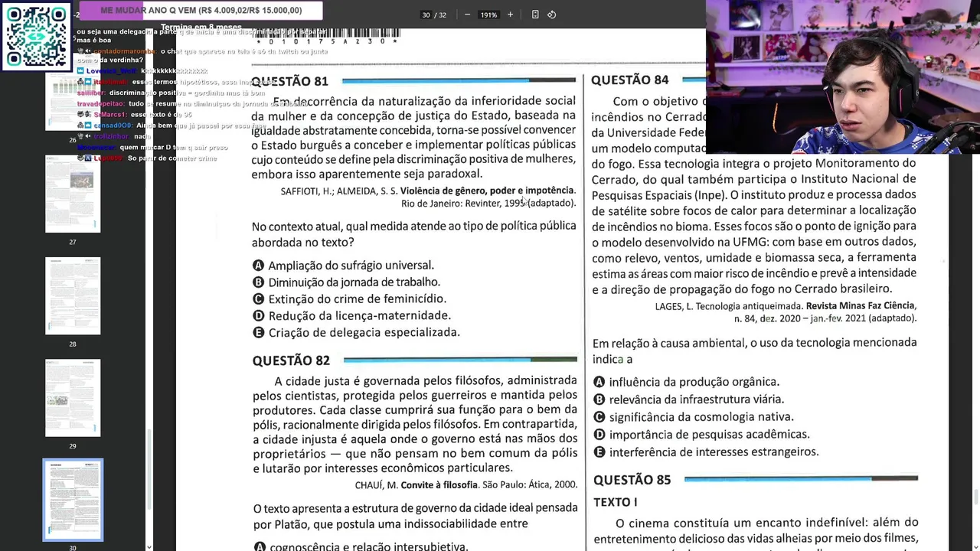Click chat username travadopeitao
The image size is (980, 551).
tap(100, 103)
